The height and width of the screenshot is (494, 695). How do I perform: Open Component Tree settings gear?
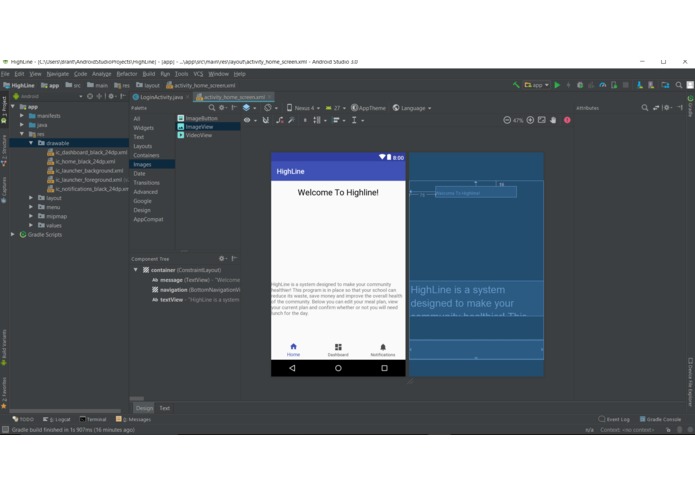(x=222, y=258)
